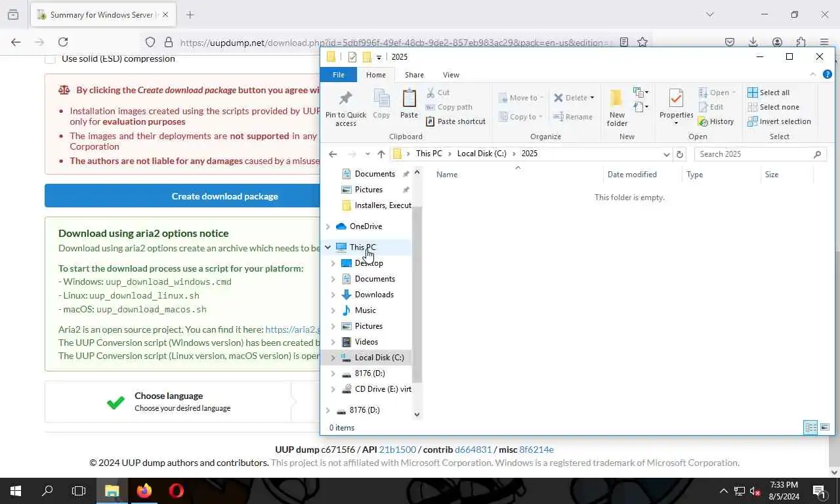Go up one folder level

coord(381,154)
